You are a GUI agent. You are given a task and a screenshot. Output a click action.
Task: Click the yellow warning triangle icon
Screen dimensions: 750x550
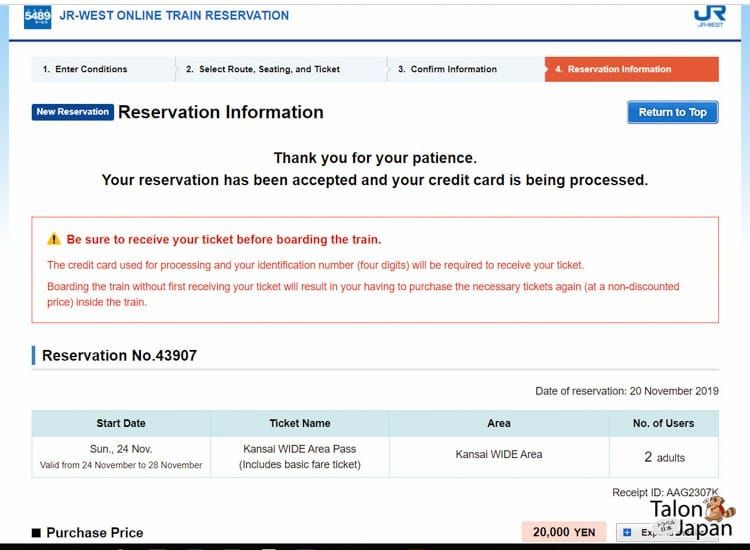(54, 239)
